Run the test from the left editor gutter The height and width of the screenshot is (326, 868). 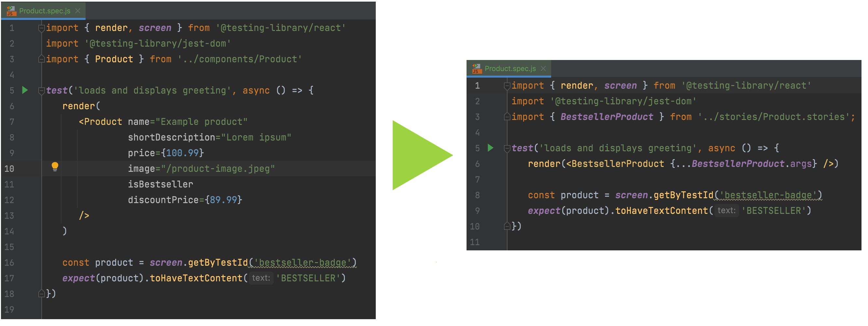[x=25, y=90]
